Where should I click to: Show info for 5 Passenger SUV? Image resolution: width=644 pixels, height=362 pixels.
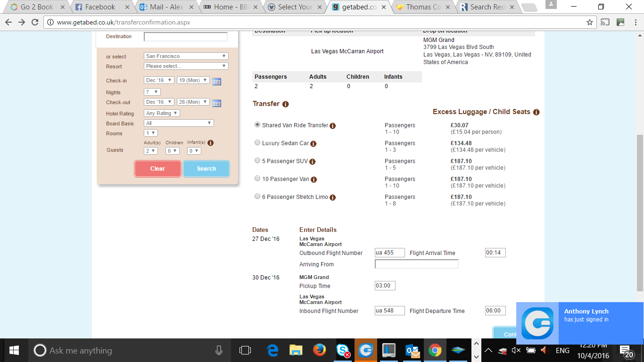312,162
